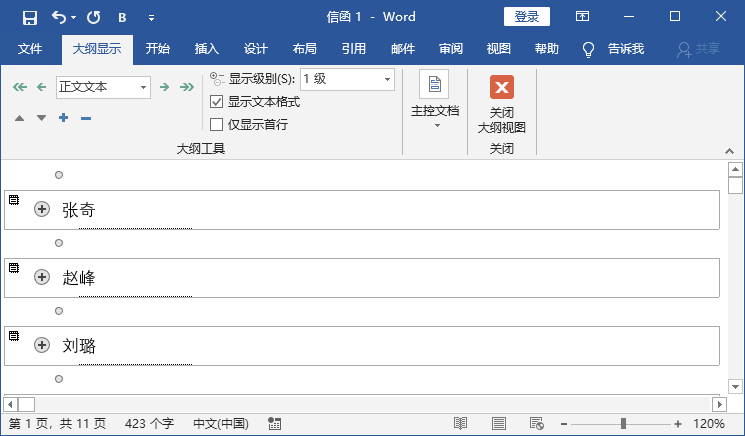Open the 设计 tab
The image size is (745, 436).
click(x=256, y=49)
